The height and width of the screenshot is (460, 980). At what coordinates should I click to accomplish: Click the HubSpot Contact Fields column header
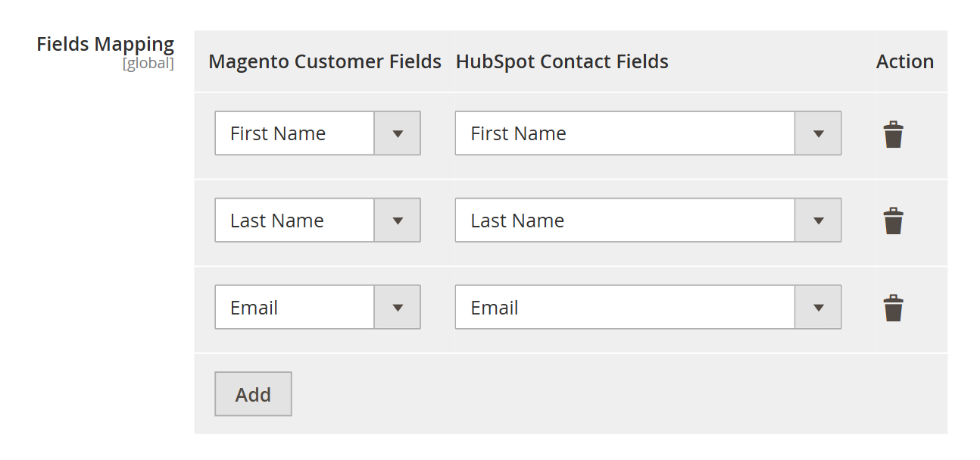click(562, 61)
